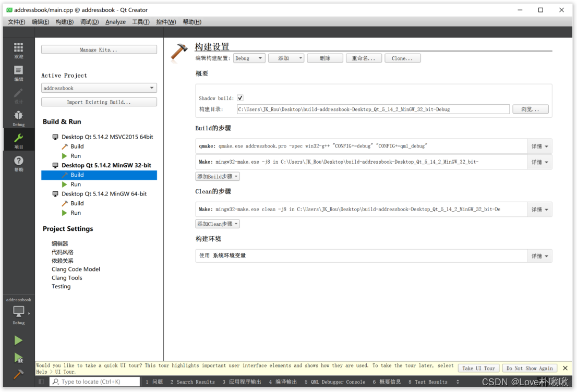Expand 构建环境 详情 details
Viewport: 577px width, 392px height.
(x=539, y=256)
